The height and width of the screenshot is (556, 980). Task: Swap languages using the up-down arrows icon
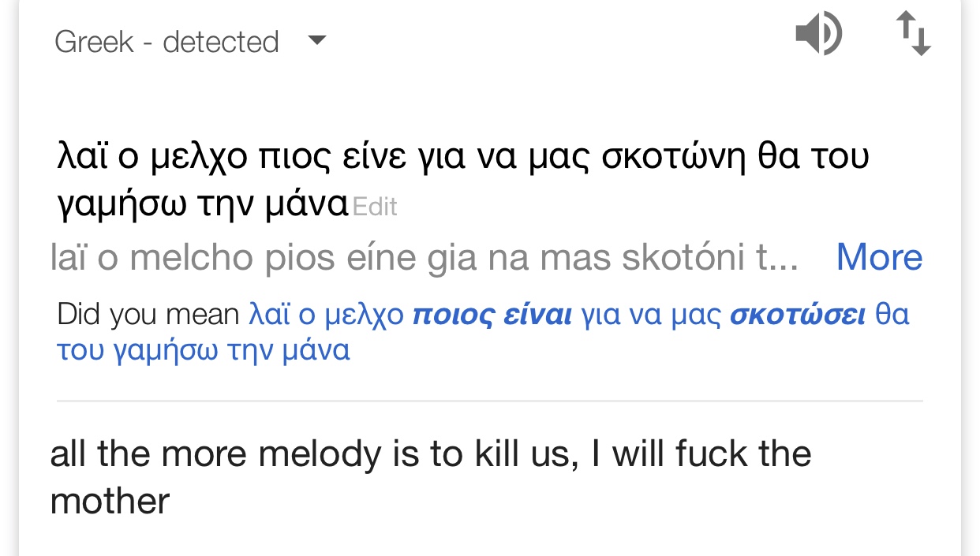pos(914,35)
